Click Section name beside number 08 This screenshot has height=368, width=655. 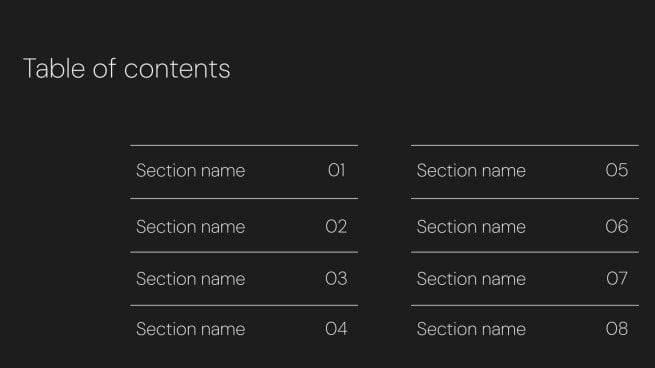[471, 329]
